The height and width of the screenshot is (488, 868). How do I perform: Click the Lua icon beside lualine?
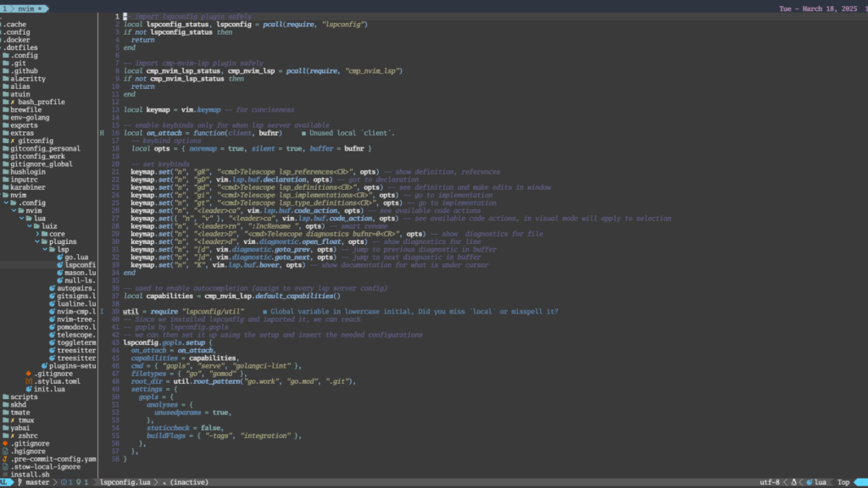point(52,303)
